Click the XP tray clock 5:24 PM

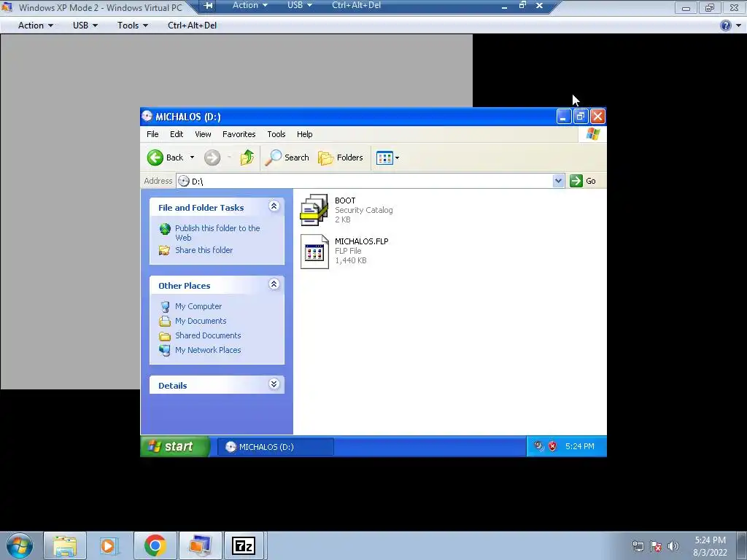click(x=580, y=446)
